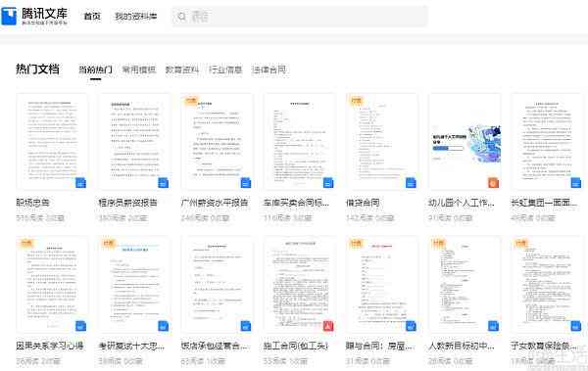This screenshot has width=588, height=371.
Task: Click blue doc icon on 考研英语十大忌 thumbnail
Action: coord(163,326)
